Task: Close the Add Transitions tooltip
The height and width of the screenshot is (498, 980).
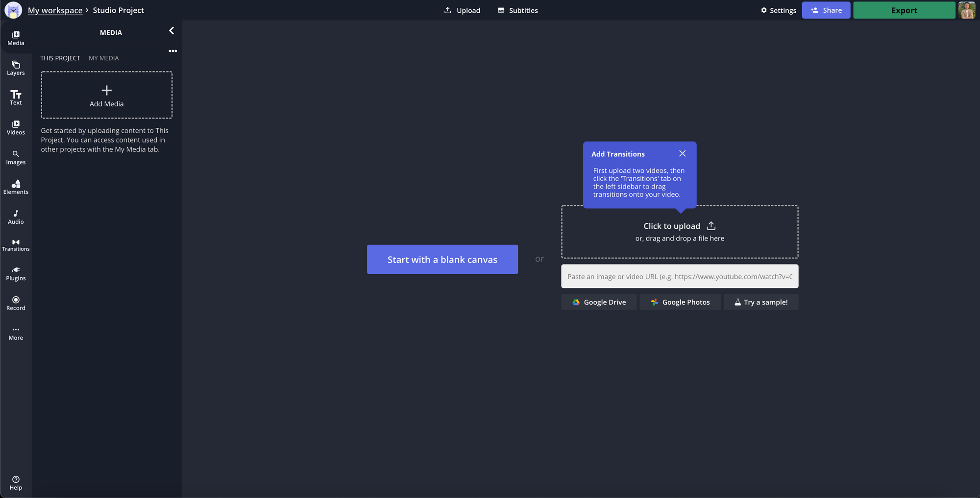Action: (682, 154)
